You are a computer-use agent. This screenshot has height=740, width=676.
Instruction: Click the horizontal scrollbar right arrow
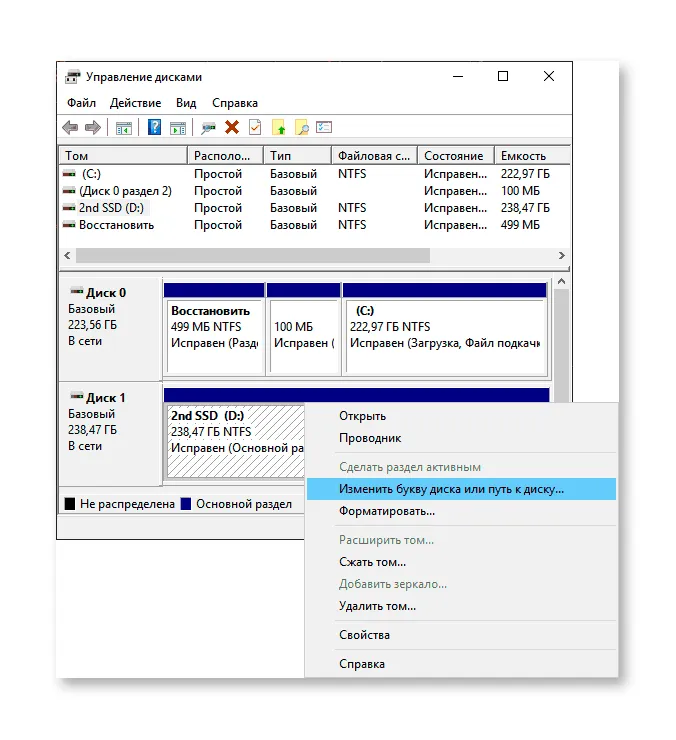click(561, 255)
